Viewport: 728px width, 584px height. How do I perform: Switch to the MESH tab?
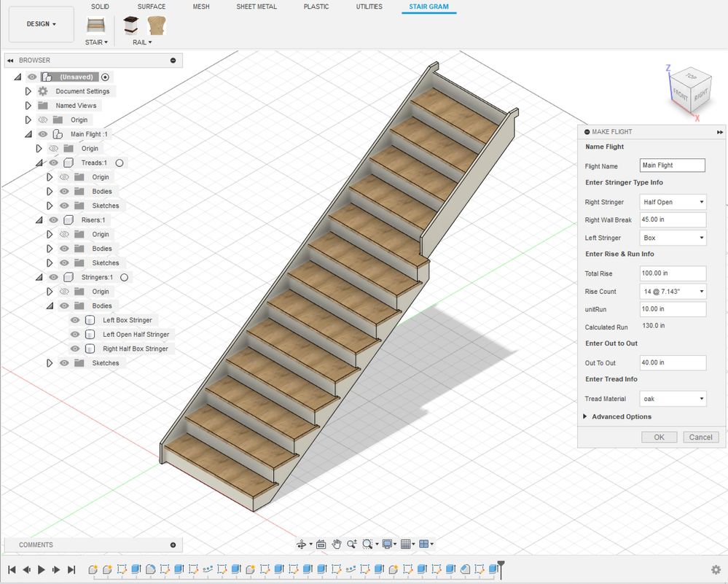tap(201, 7)
